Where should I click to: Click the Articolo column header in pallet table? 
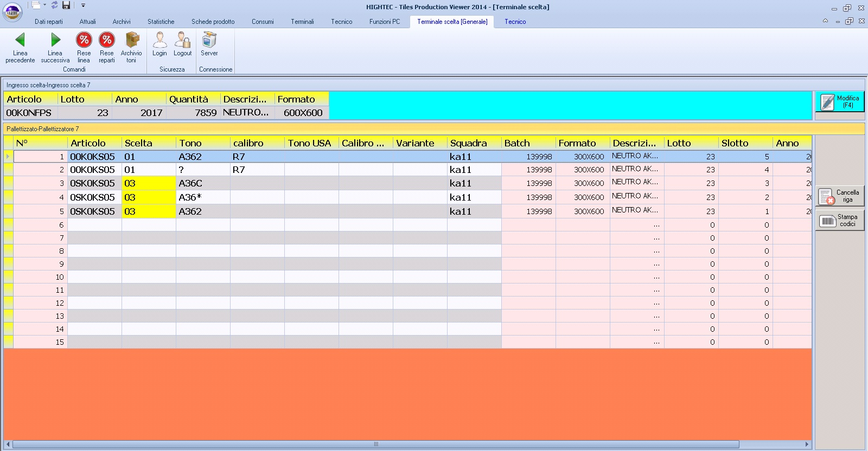pyautogui.click(x=94, y=143)
